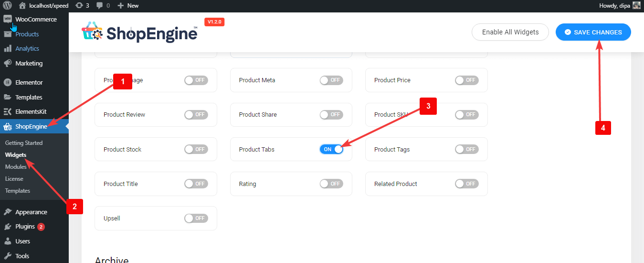Click the plus New icon
The image size is (644, 263).
click(x=121, y=6)
